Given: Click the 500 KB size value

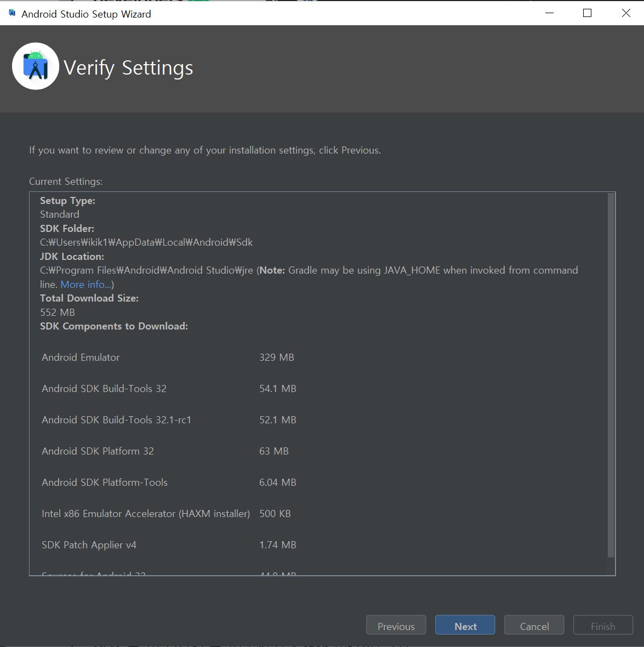Looking at the screenshot, I should (x=275, y=514).
